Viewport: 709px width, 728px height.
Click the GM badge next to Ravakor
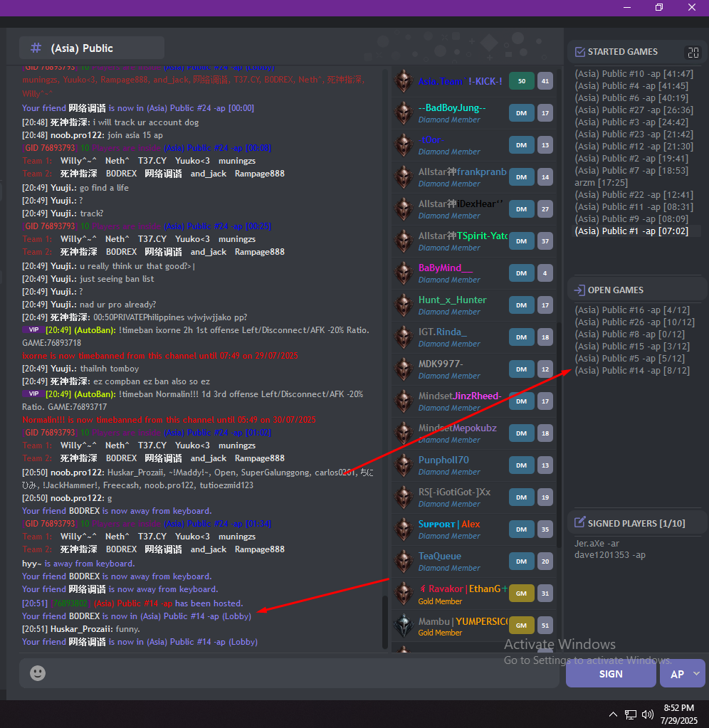pos(521,594)
